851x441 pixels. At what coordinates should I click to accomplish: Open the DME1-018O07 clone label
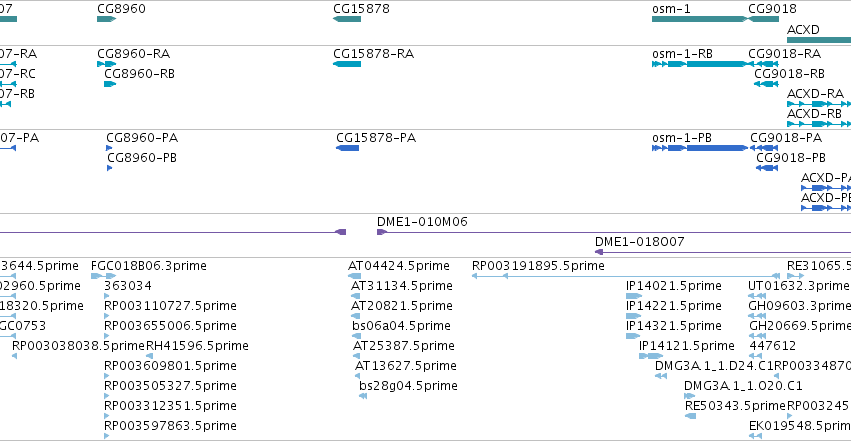coord(639,242)
